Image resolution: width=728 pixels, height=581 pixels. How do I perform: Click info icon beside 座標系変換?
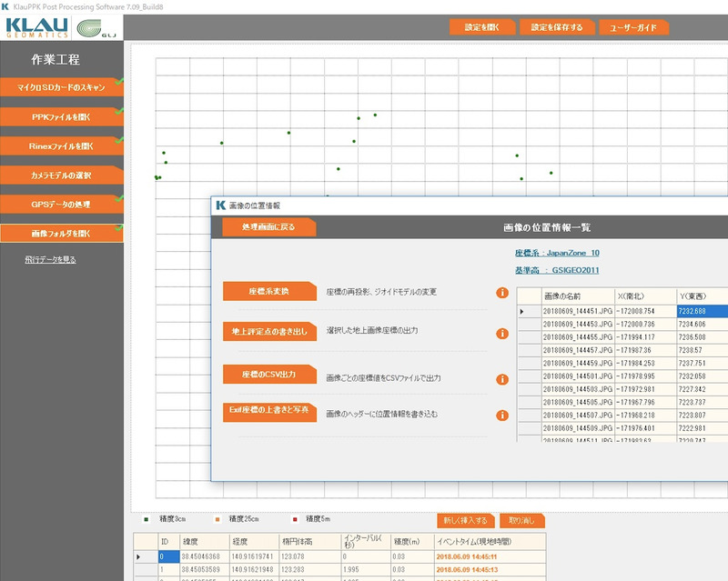501,293
